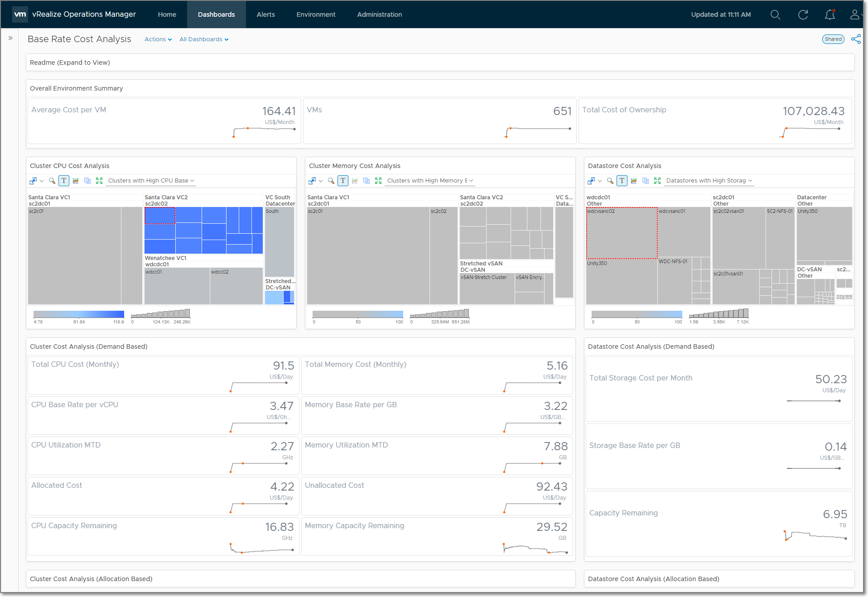The image size is (868, 597).
Task: Fit to view in Datastore Cost Analysis
Action: (x=657, y=181)
